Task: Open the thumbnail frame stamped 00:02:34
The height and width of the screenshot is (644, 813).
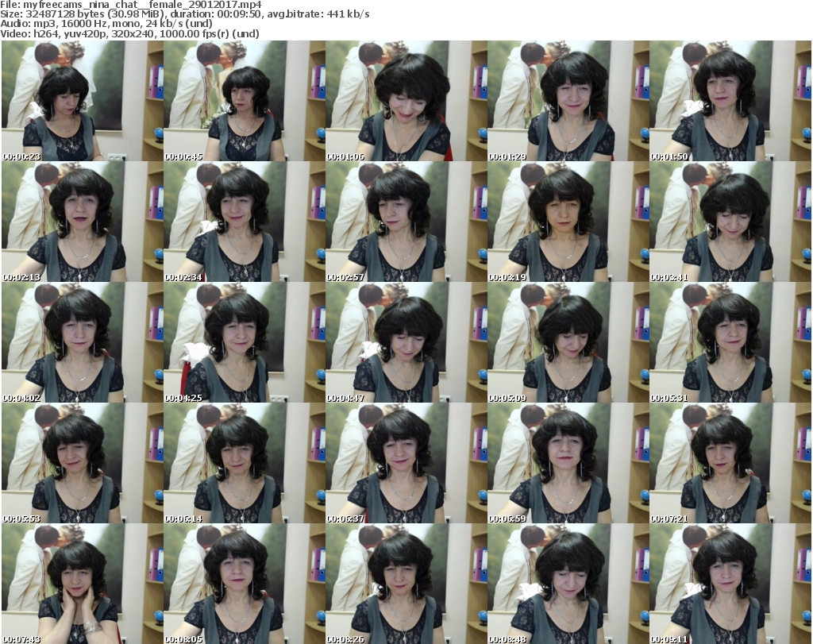Action: pyautogui.click(x=245, y=222)
